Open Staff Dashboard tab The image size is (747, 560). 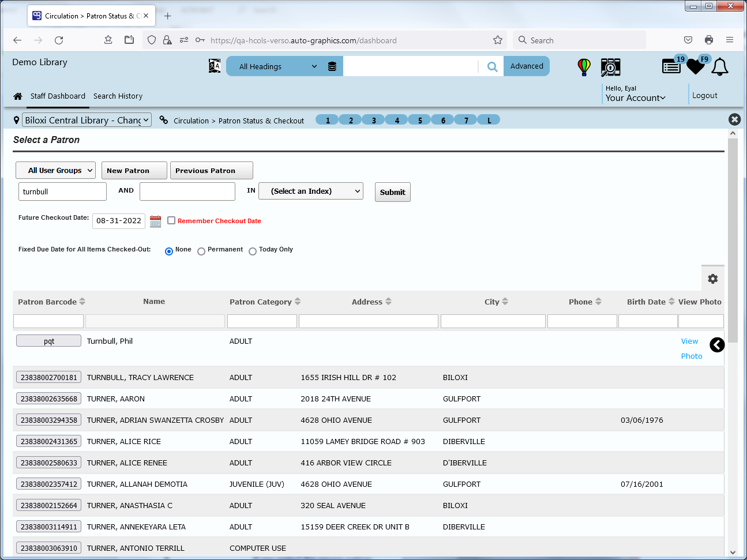coord(58,96)
